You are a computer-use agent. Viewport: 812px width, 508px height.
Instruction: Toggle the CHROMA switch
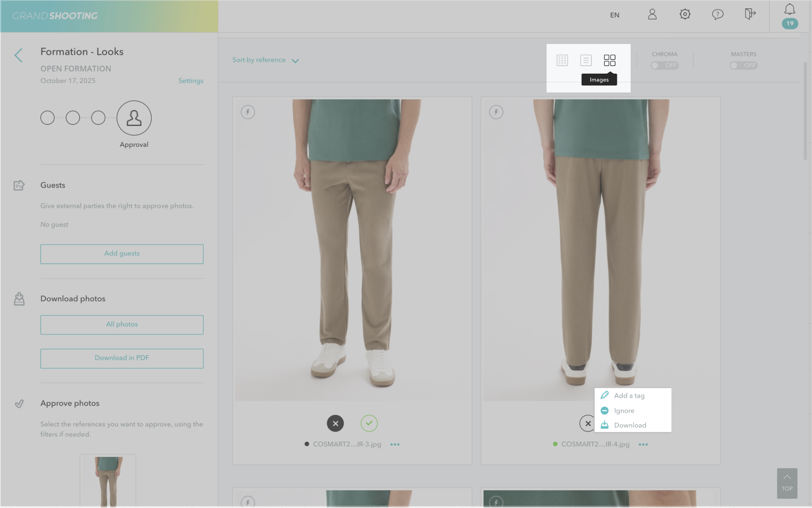click(x=664, y=65)
